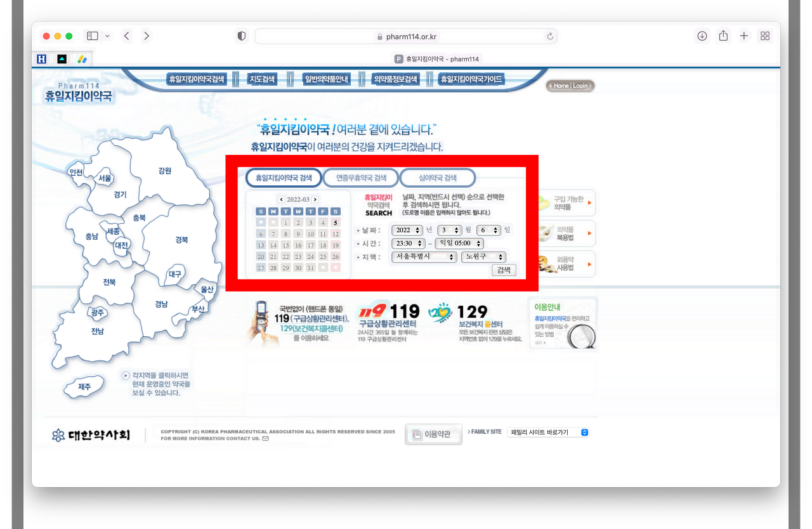This screenshot has height=529, width=812.
Task: Open the day dropdown showing 6
Action: [489, 230]
